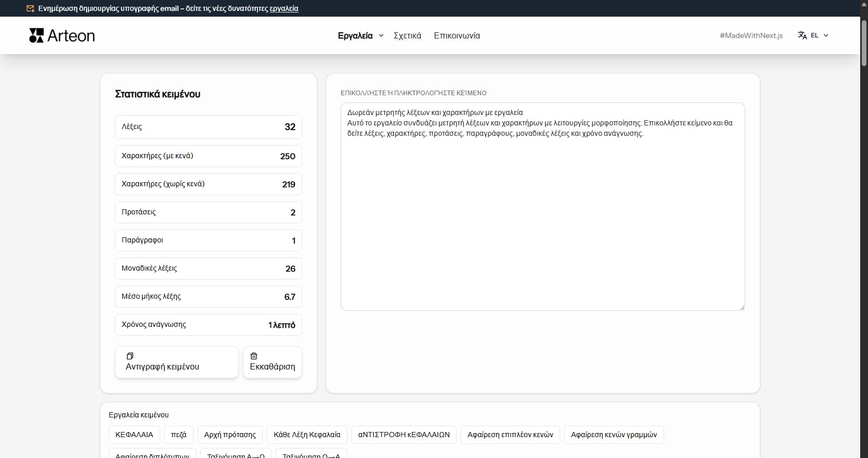Expand the Εργαλεία dropdown chevron

tap(381, 35)
